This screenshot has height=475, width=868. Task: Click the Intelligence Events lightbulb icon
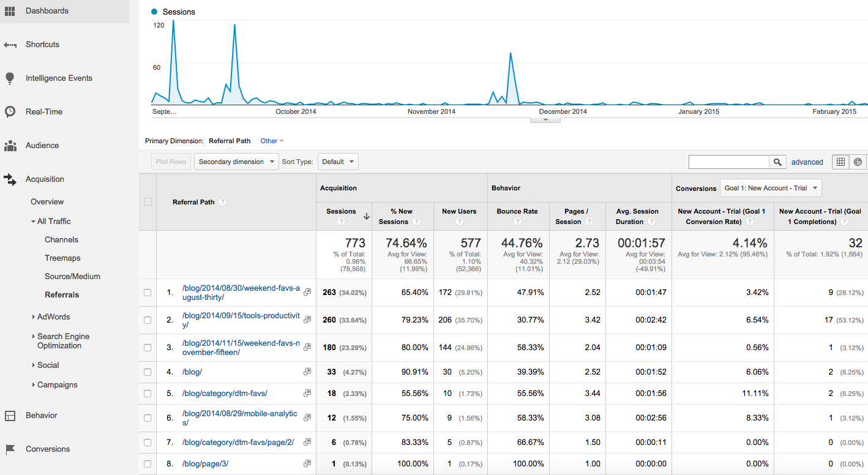pyautogui.click(x=10, y=78)
